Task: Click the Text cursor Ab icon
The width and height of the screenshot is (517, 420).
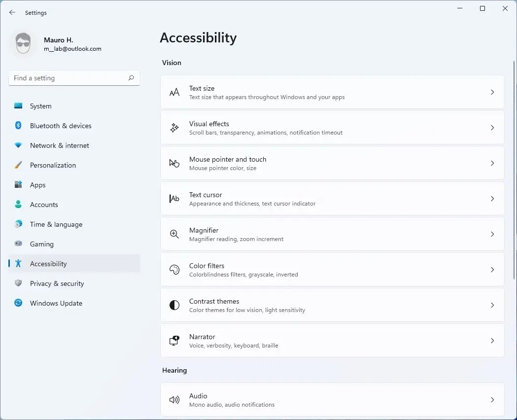Action: pyautogui.click(x=174, y=199)
